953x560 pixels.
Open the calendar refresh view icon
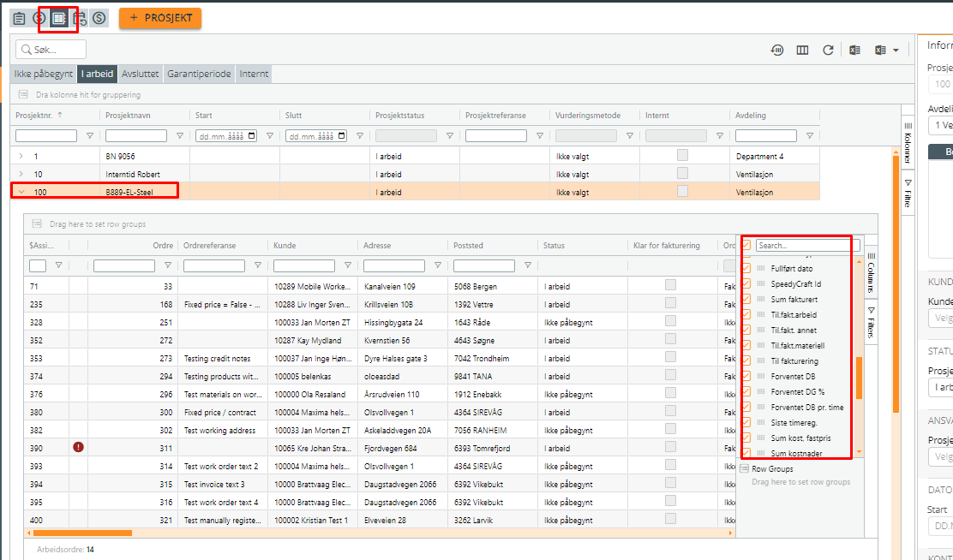pos(80,18)
